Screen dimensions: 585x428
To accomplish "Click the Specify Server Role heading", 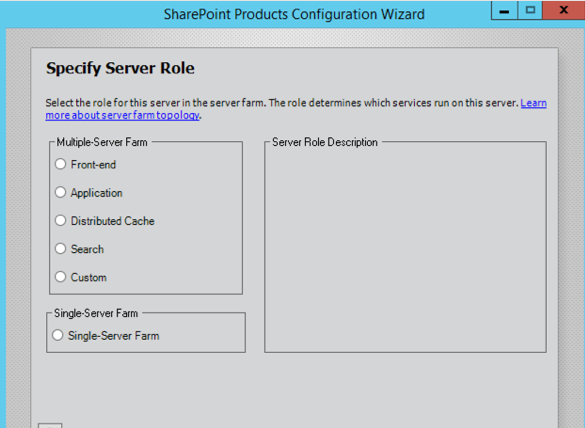I will (x=120, y=68).
